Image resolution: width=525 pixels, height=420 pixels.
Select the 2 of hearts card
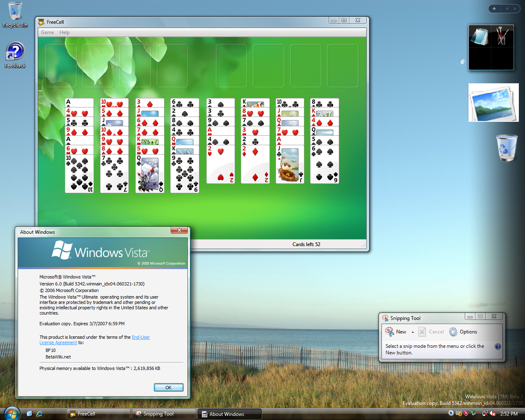click(x=221, y=164)
